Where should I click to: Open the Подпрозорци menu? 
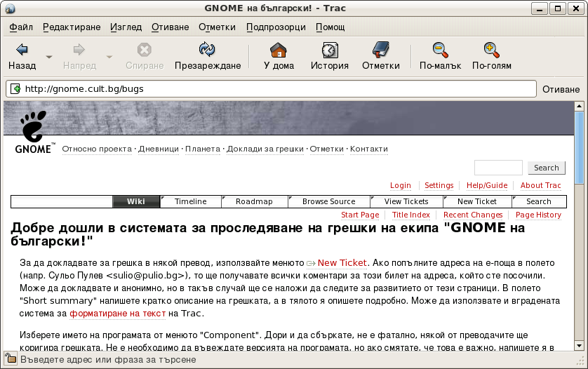tap(276, 27)
